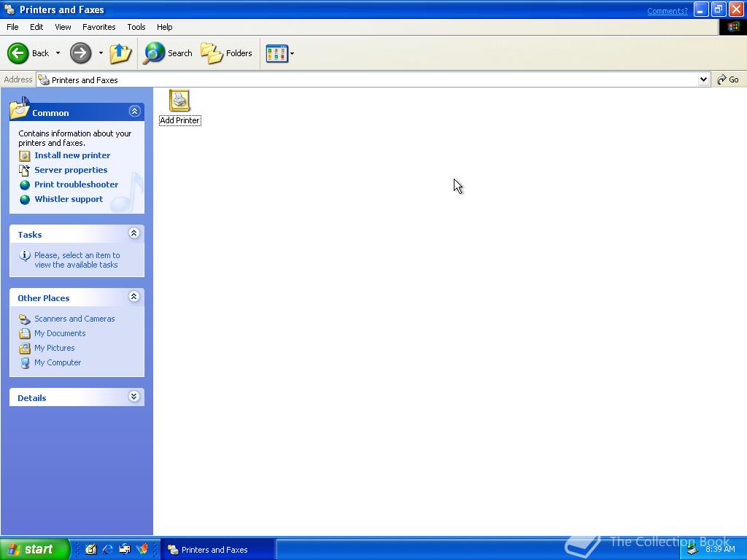The image size is (747, 560).
Task: Launch the first Quick Launch notepad icon
Action: click(90, 549)
